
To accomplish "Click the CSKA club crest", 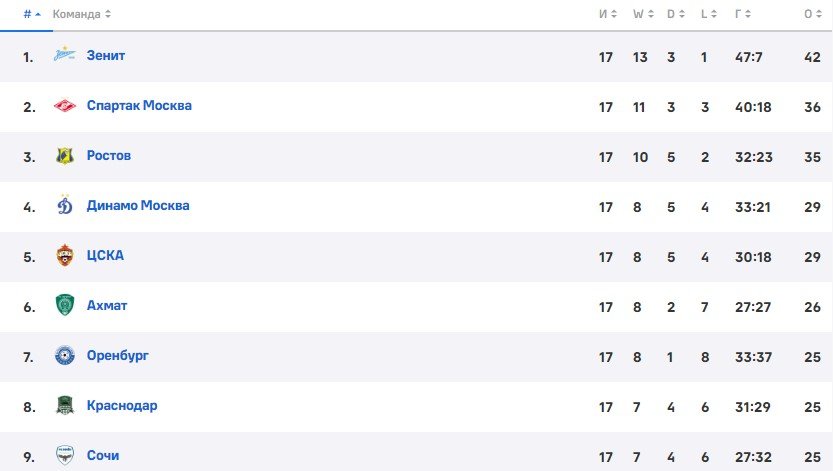I will coord(65,256).
